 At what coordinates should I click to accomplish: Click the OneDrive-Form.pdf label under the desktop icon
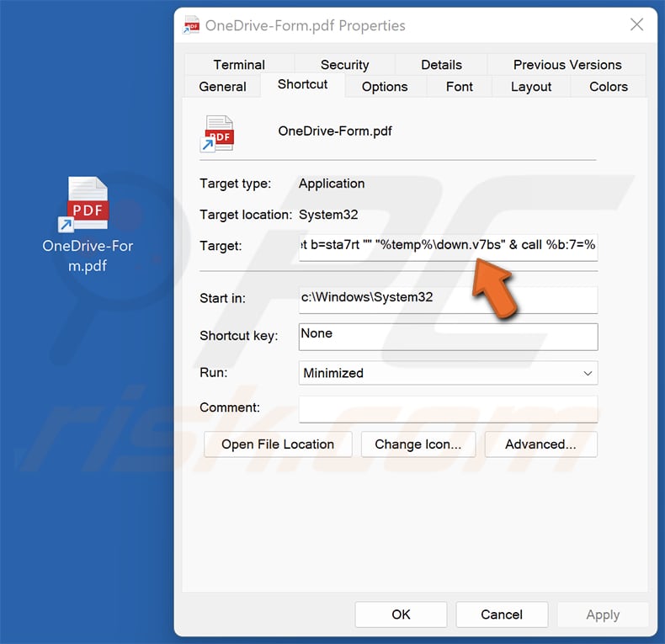88,256
